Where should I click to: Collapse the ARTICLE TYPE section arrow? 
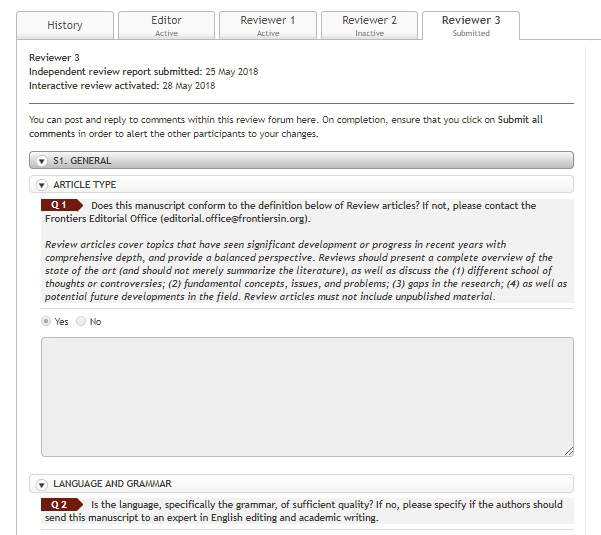tap(42, 185)
